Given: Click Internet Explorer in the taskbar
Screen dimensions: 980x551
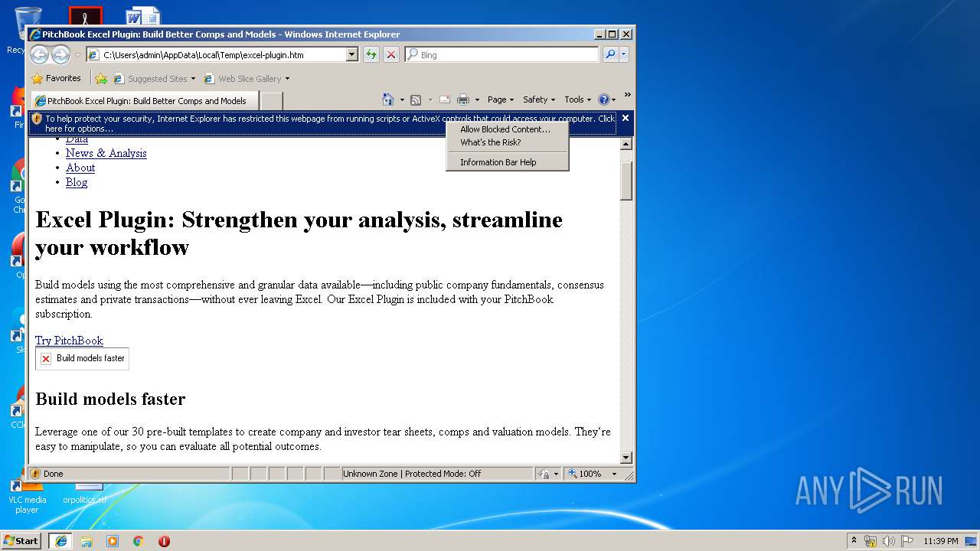Looking at the screenshot, I should [x=60, y=540].
